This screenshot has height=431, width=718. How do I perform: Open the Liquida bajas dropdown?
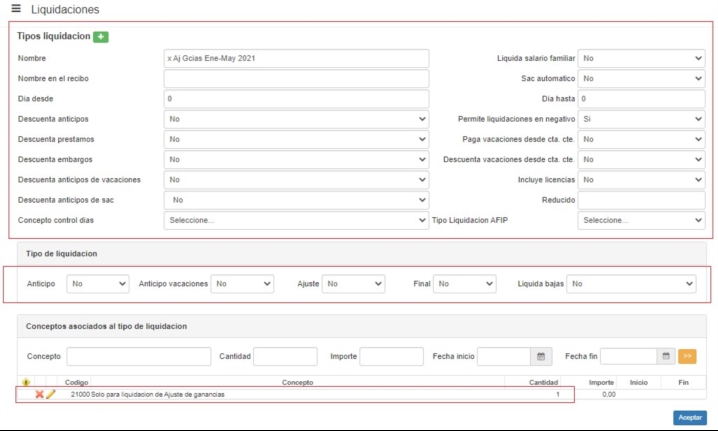pos(631,284)
